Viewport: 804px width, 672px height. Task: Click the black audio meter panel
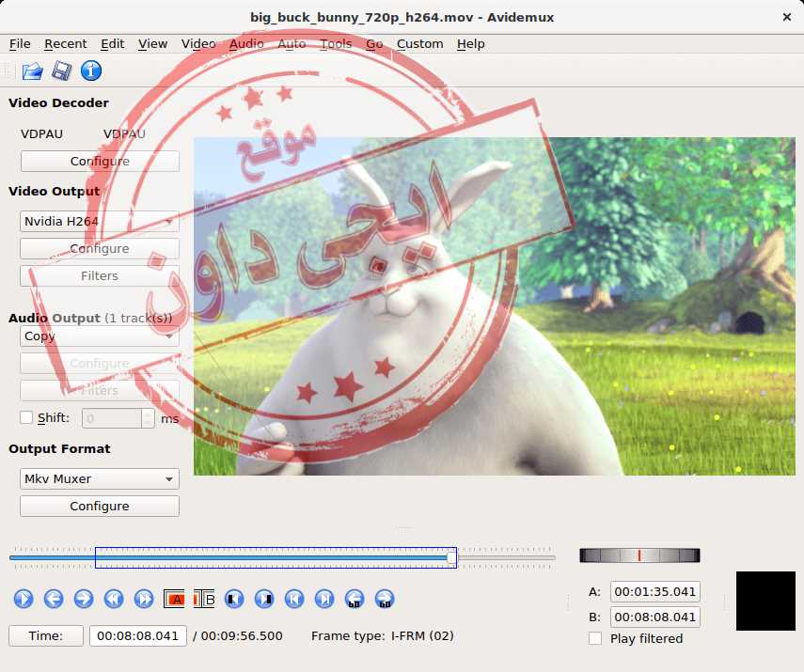point(765,601)
